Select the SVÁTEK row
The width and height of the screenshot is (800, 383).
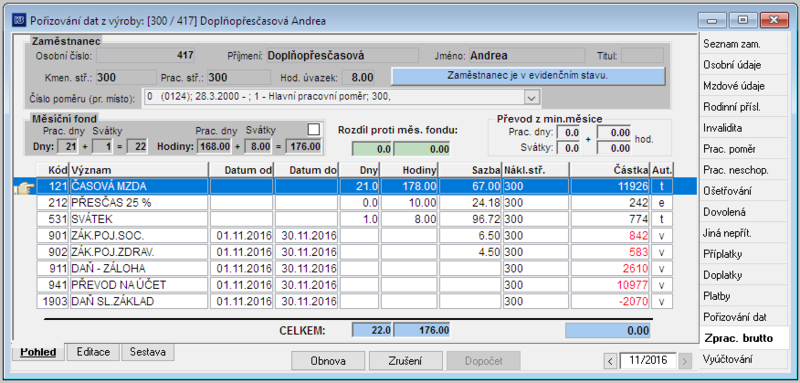click(x=356, y=219)
